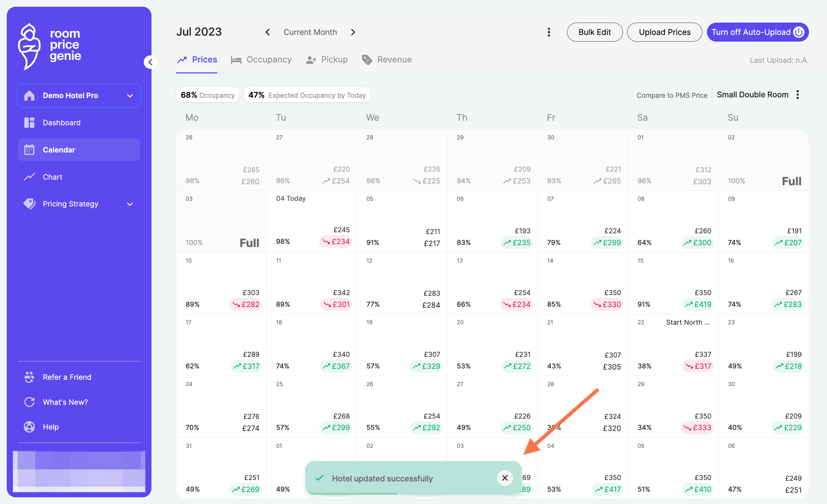The height and width of the screenshot is (504, 827).
Task: Click the Upload Prices button
Action: pyautogui.click(x=665, y=32)
